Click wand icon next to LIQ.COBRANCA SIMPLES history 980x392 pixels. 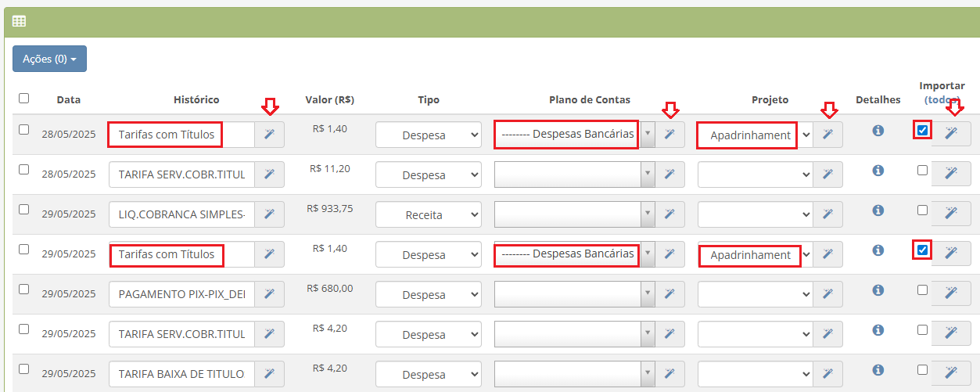(x=270, y=214)
